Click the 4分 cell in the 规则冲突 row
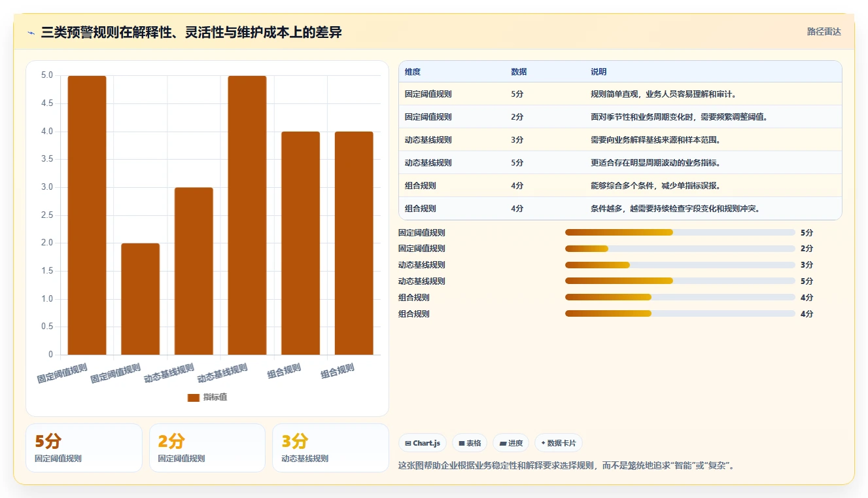 [x=517, y=209]
